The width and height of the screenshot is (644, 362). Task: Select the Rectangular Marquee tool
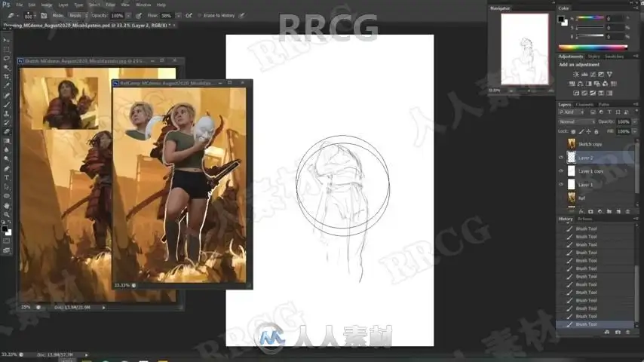7,49
